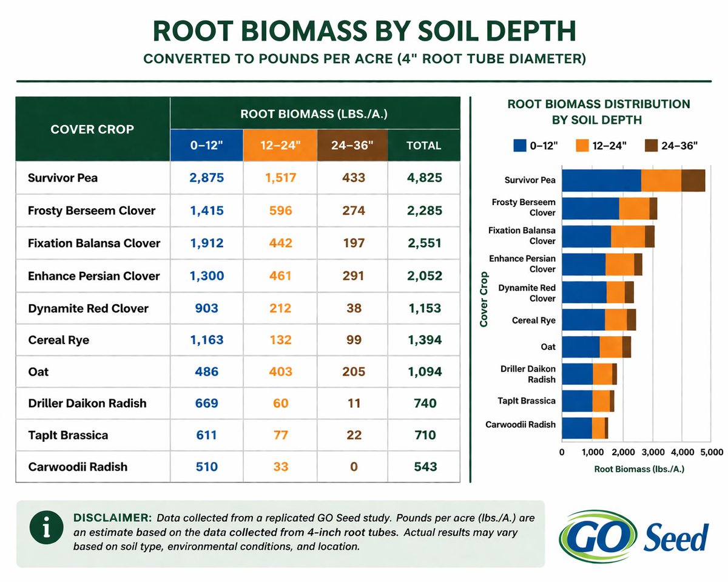Click the value 212
This screenshot has height=582, width=728.
point(279,308)
